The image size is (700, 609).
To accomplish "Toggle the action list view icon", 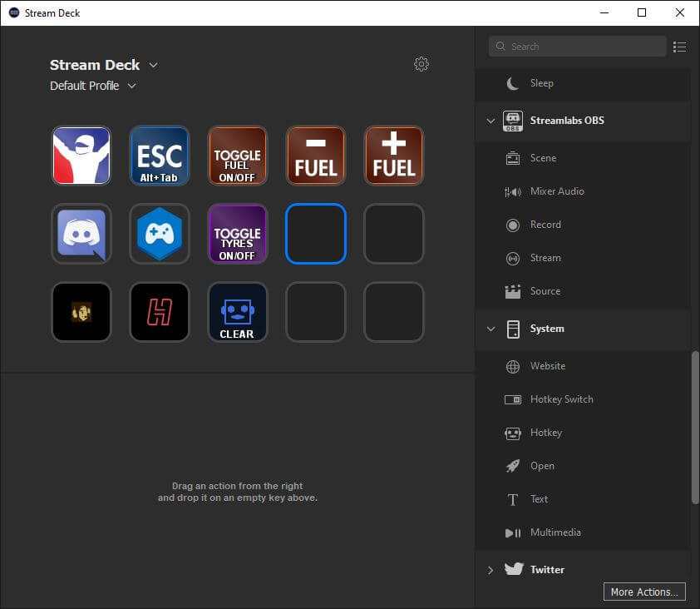I will click(679, 47).
